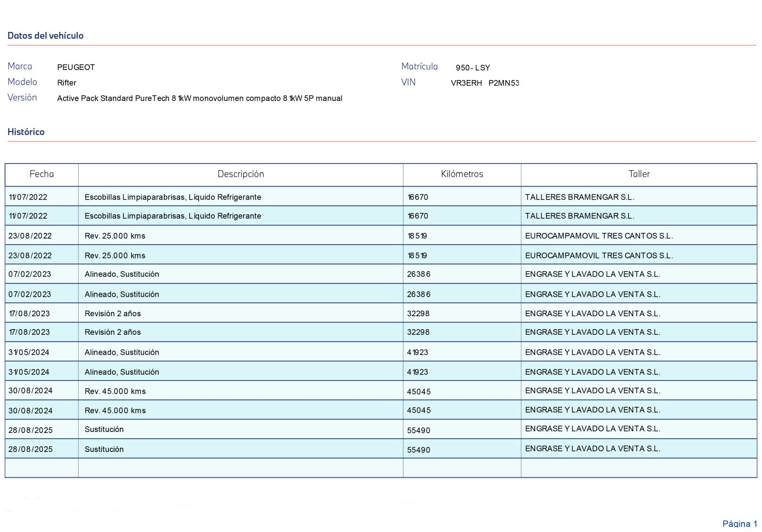Click the VIN number value
This screenshot has width=762, height=532.
coord(484,83)
